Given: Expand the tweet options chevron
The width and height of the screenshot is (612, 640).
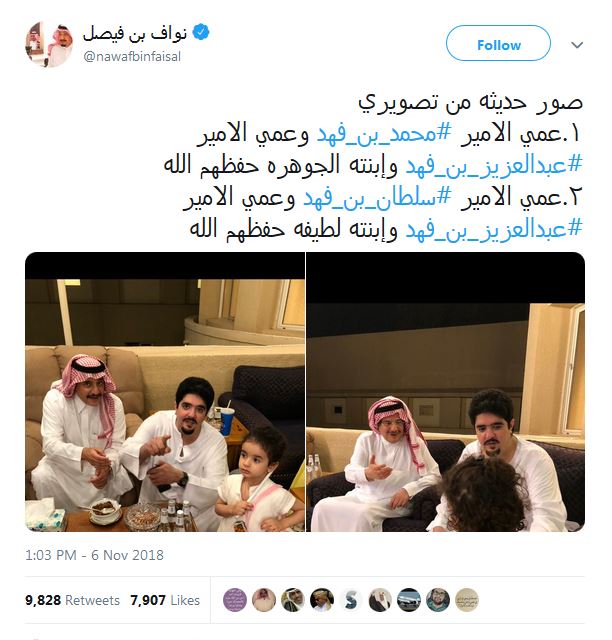Looking at the screenshot, I should click(x=576, y=45).
